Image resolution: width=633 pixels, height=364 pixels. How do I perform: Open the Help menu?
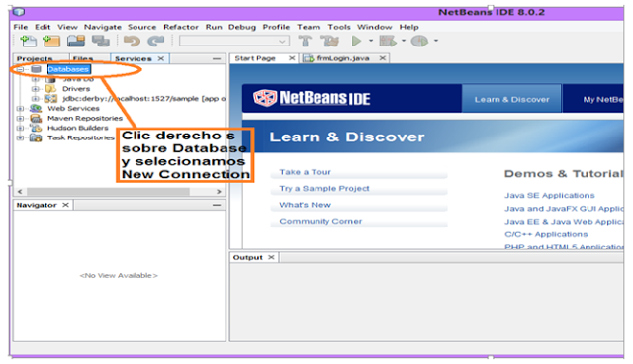(408, 27)
